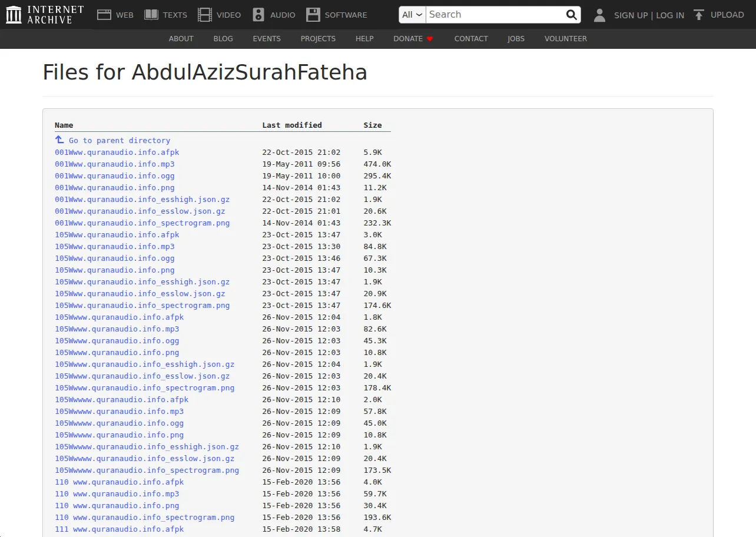The height and width of the screenshot is (537, 756).
Task: Open the Texts book icon
Action: pyautogui.click(x=151, y=15)
